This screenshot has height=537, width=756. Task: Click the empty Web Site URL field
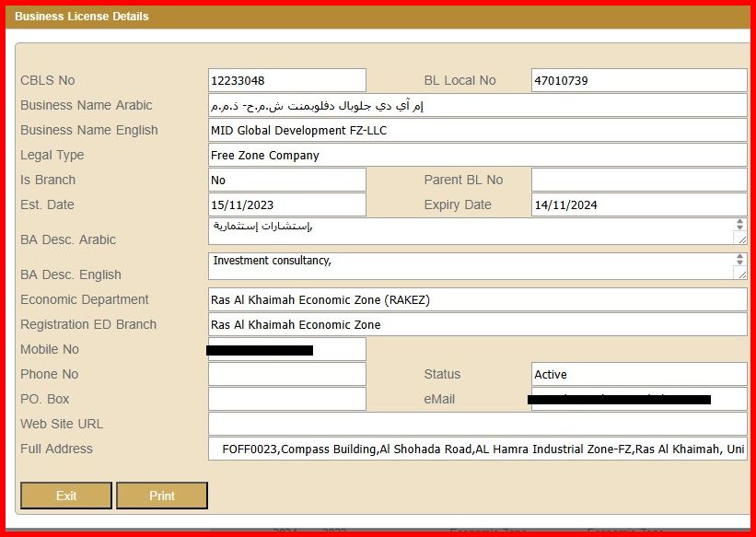point(478,424)
